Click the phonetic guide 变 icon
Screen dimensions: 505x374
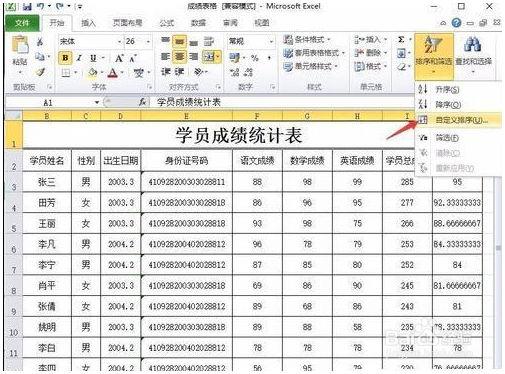[x=138, y=72]
